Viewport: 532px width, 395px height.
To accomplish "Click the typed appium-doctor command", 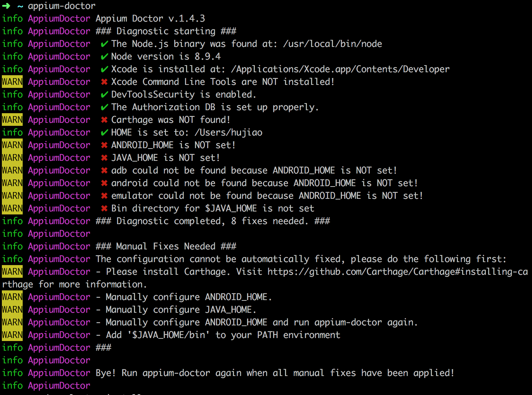I will [x=62, y=6].
